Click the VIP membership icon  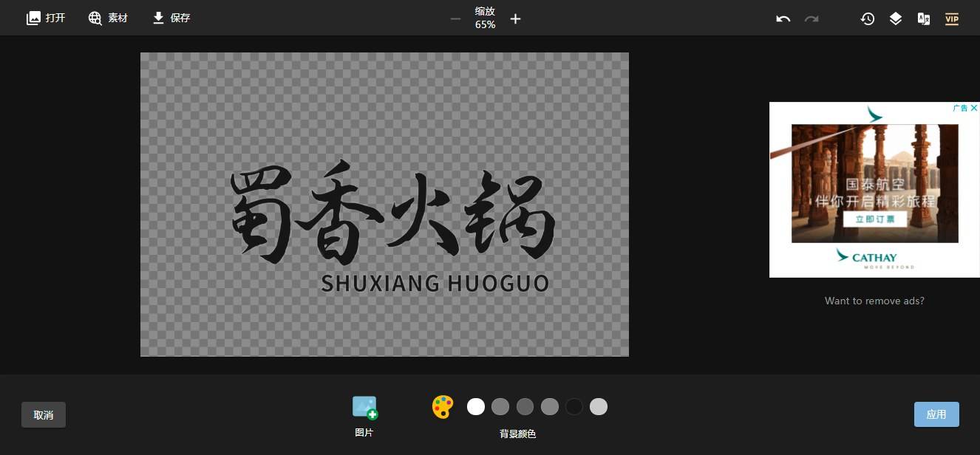coord(952,18)
